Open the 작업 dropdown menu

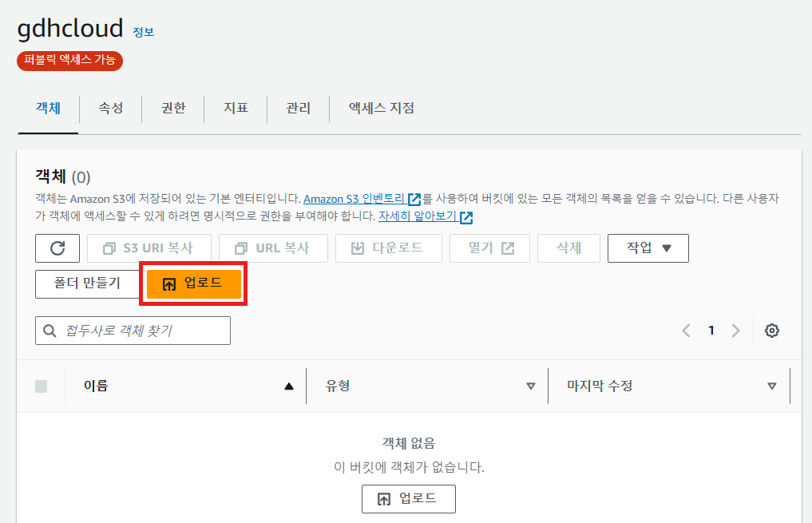click(x=648, y=248)
